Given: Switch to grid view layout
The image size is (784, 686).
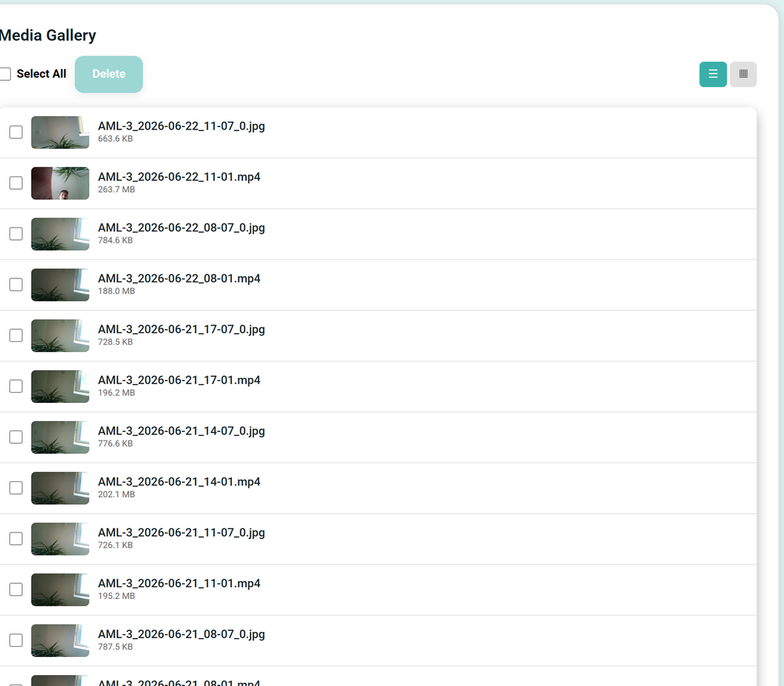Looking at the screenshot, I should [743, 74].
